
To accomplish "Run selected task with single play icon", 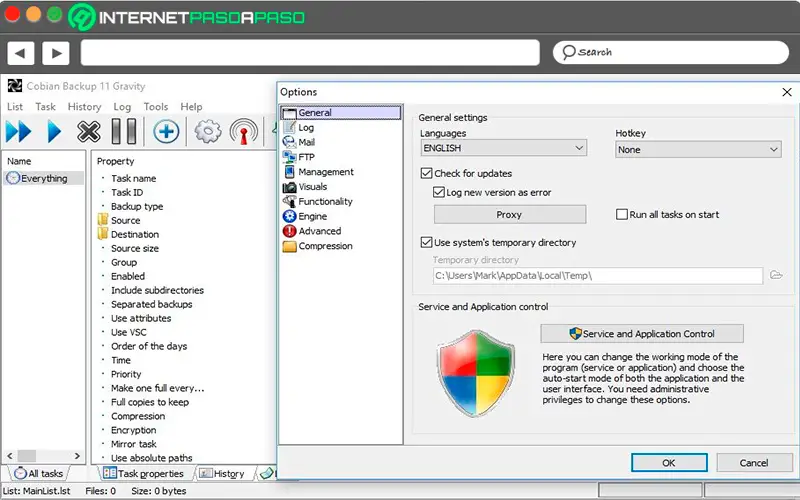I will [54, 132].
